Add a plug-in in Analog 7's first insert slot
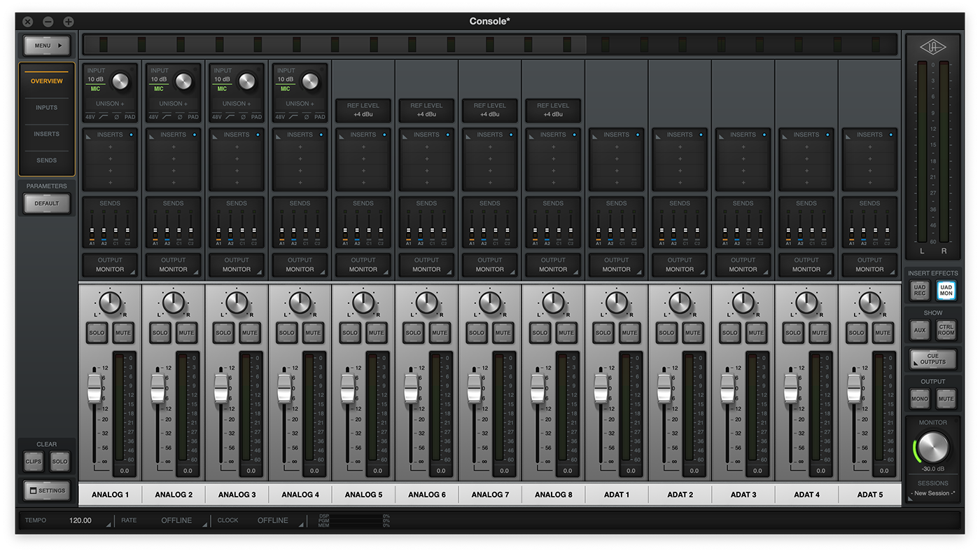 click(x=489, y=147)
